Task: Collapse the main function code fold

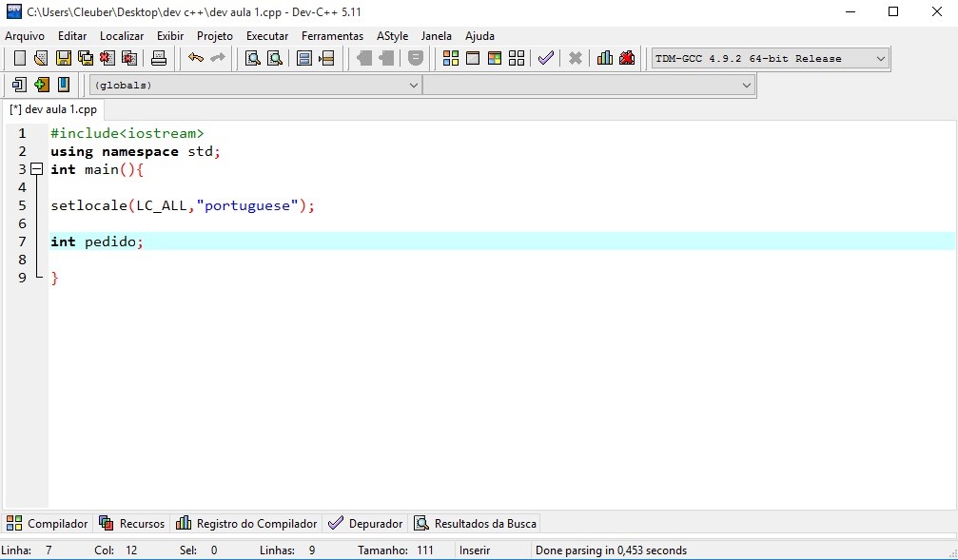Action: tap(35, 169)
